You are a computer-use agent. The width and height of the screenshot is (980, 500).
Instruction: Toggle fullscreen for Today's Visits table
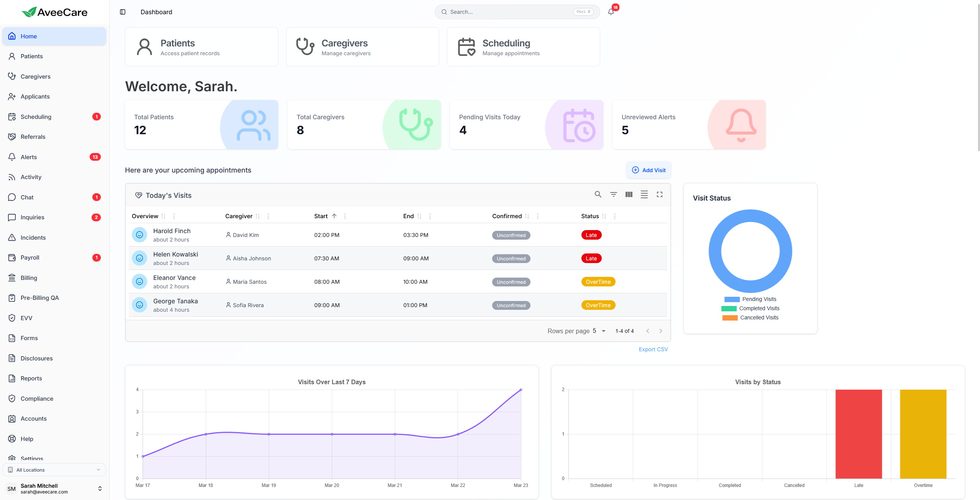(660, 194)
